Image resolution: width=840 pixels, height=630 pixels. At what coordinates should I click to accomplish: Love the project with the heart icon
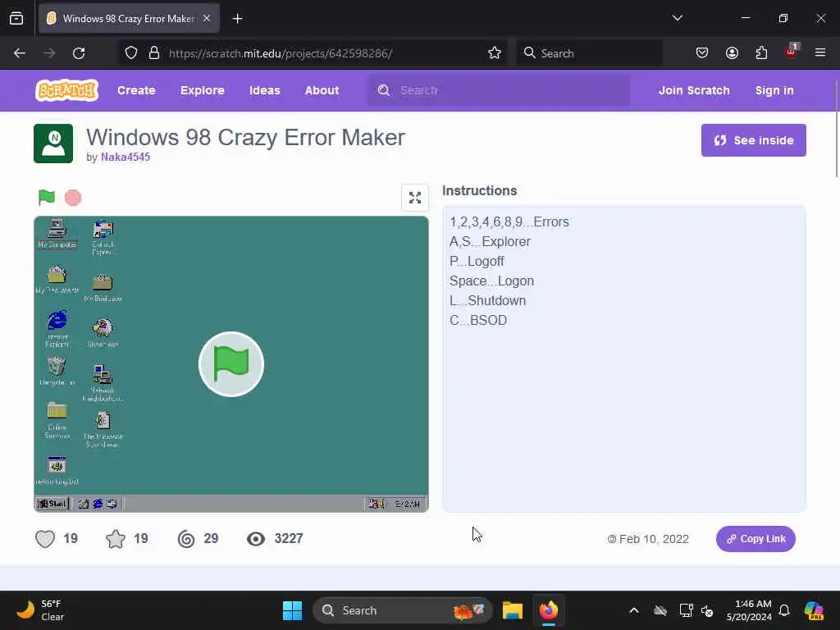[45, 538]
